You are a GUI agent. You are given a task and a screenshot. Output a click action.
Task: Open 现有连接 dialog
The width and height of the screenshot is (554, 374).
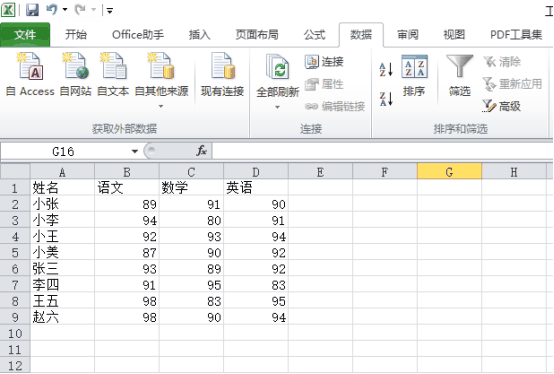click(x=222, y=75)
